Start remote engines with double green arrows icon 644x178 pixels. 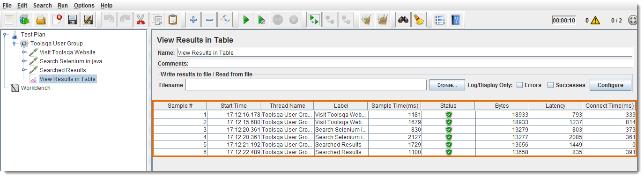[x=314, y=20]
